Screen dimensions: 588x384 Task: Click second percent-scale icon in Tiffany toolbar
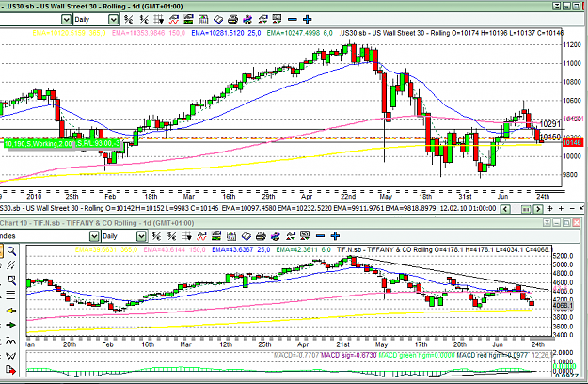(172, 236)
